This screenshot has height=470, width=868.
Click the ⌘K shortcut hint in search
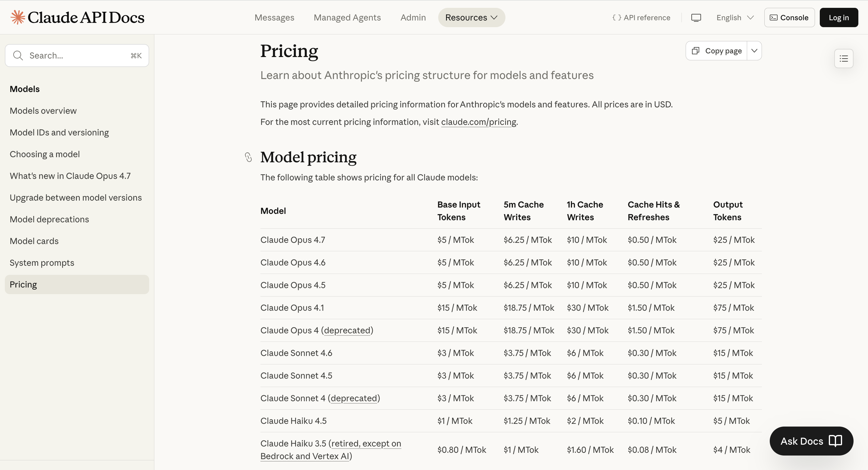point(136,56)
